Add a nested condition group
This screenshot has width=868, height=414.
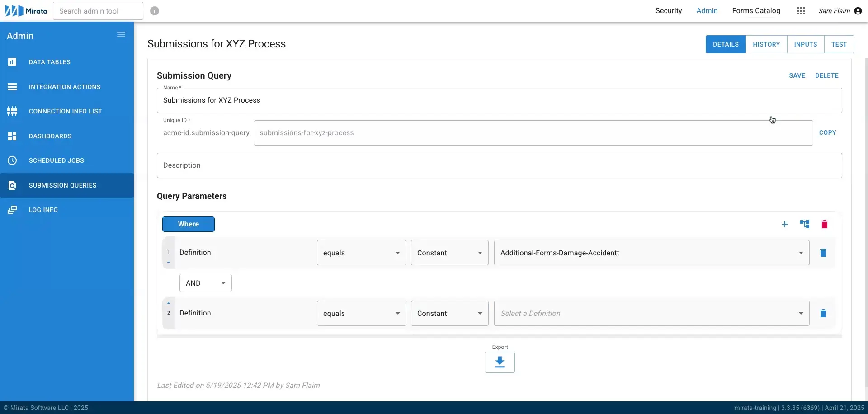pyautogui.click(x=805, y=224)
